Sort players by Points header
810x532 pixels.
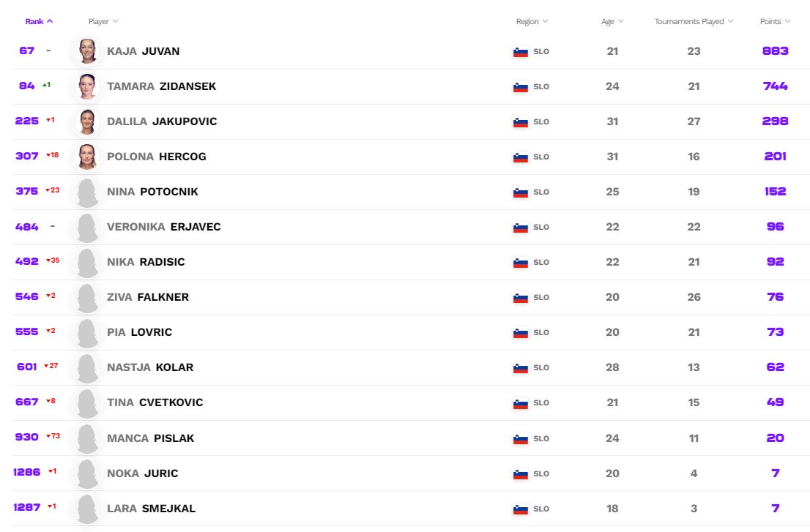[x=775, y=22]
